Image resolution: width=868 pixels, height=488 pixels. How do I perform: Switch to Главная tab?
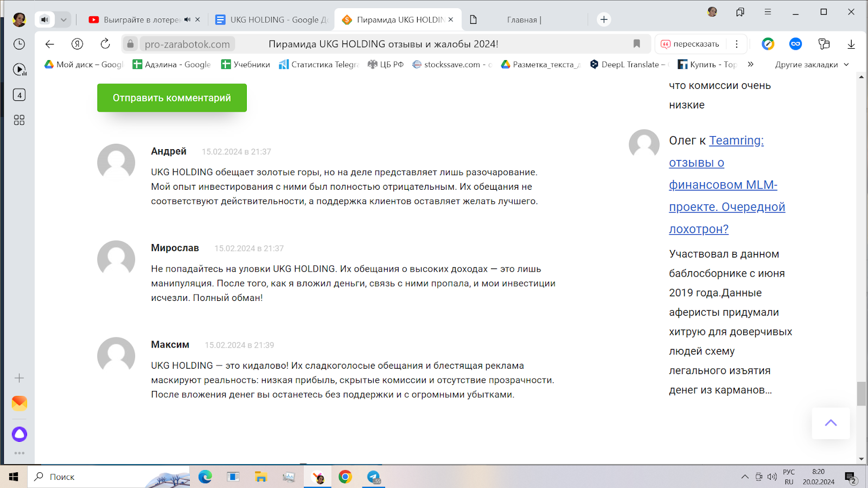[524, 20]
